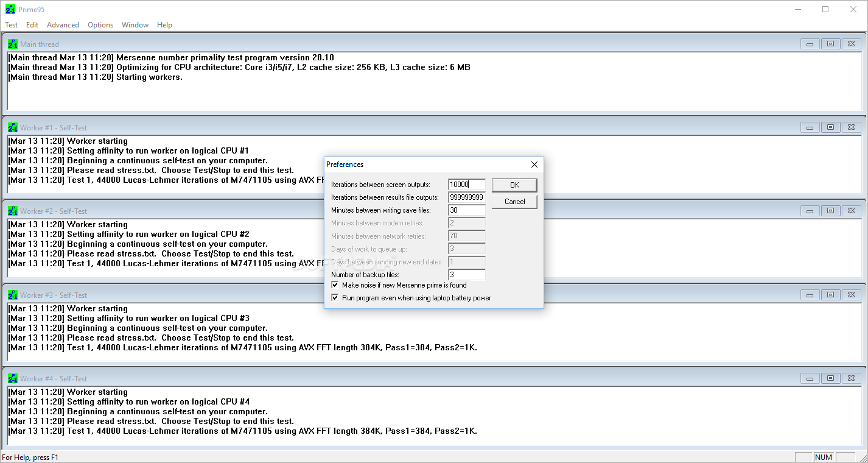This screenshot has width=868, height=463.
Task: Click 'For Help, press F1' status text
Action: click(x=30, y=457)
